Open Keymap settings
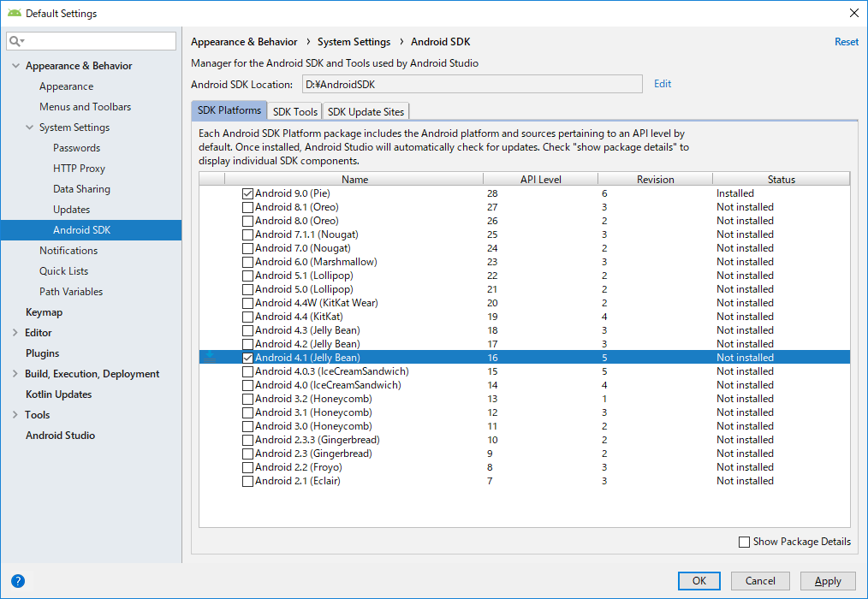 pyautogui.click(x=45, y=312)
